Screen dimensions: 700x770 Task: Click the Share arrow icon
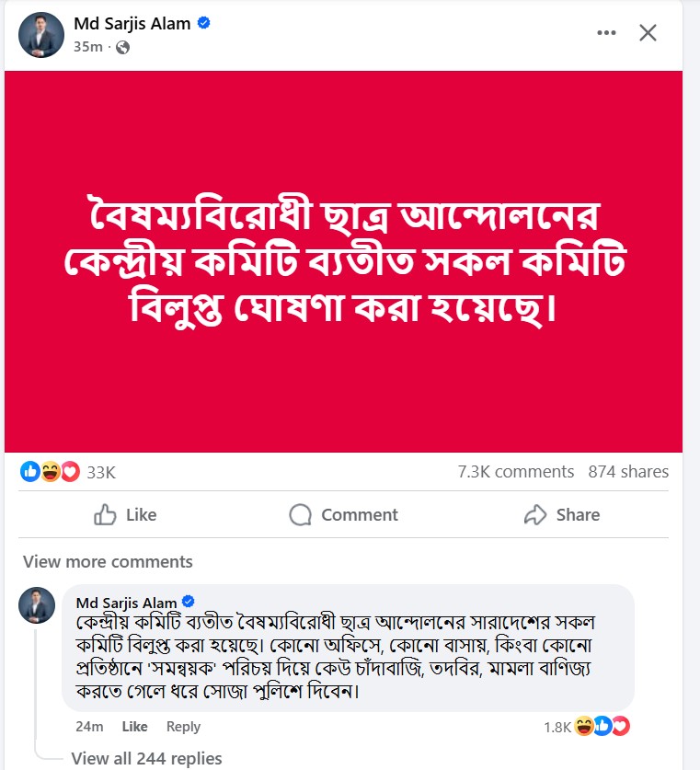coord(534,515)
